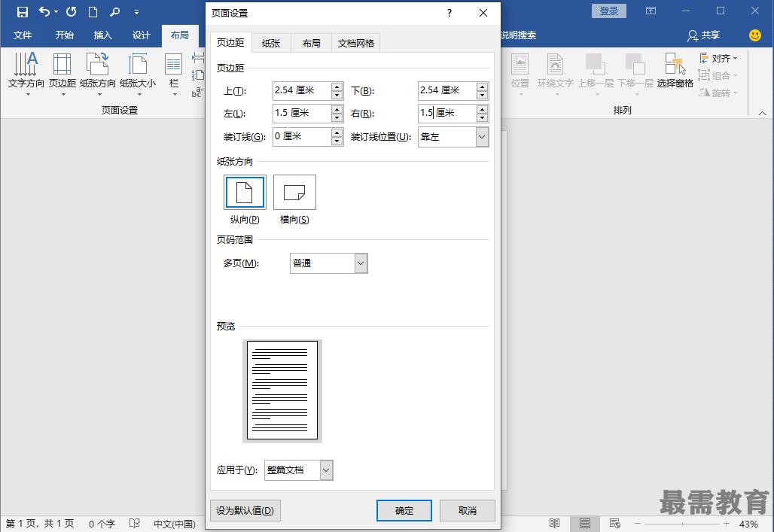The height and width of the screenshot is (532, 774).
Task: Click the 右(R) right margin field
Action: pos(446,113)
